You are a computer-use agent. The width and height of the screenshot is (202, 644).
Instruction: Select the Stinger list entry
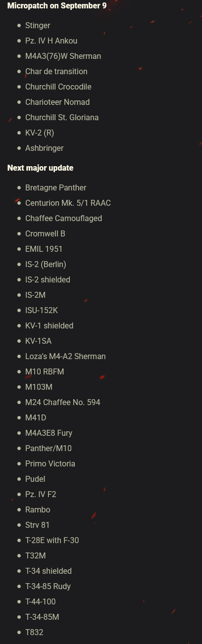(38, 25)
